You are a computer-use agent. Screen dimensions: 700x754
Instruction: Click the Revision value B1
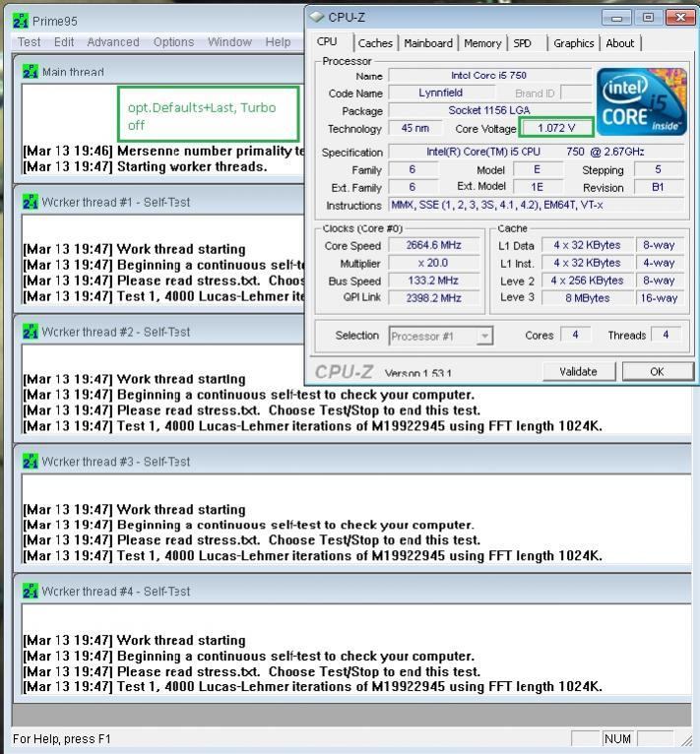(658, 187)
